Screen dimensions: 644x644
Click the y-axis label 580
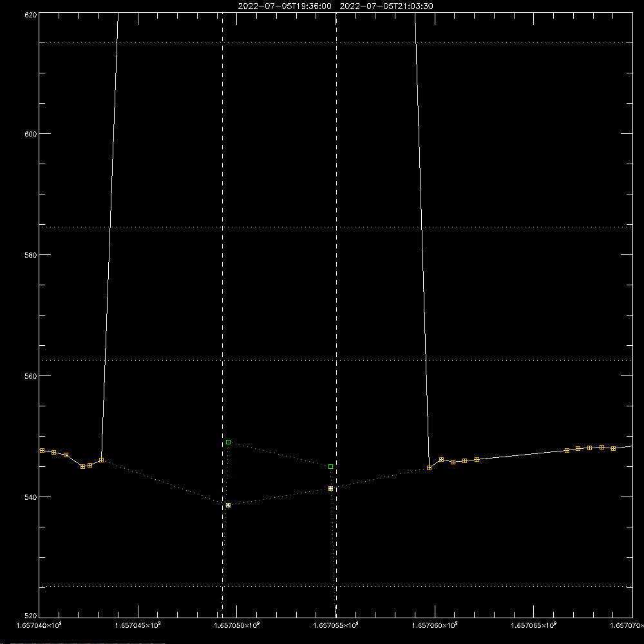tap(31, 254)
